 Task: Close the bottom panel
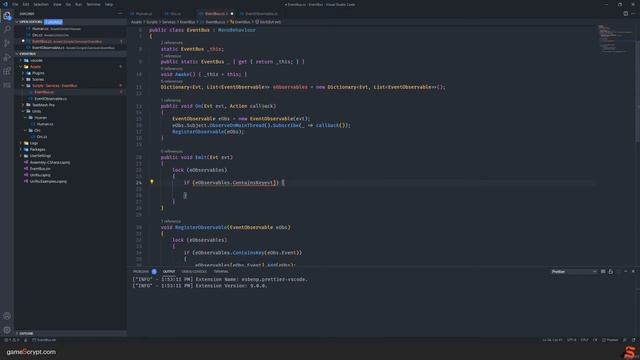pyautogui.click(x=633, y=271)
